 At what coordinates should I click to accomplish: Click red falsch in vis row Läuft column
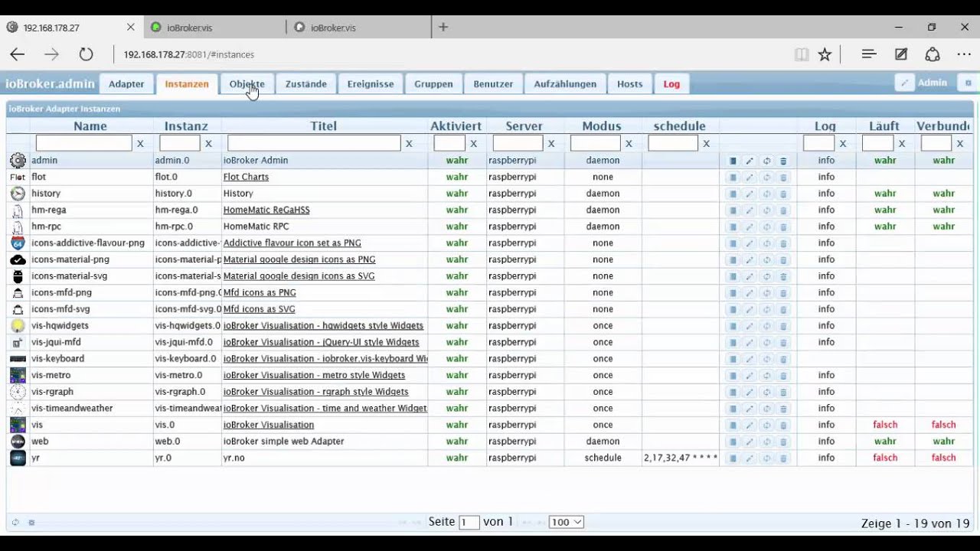885,425
